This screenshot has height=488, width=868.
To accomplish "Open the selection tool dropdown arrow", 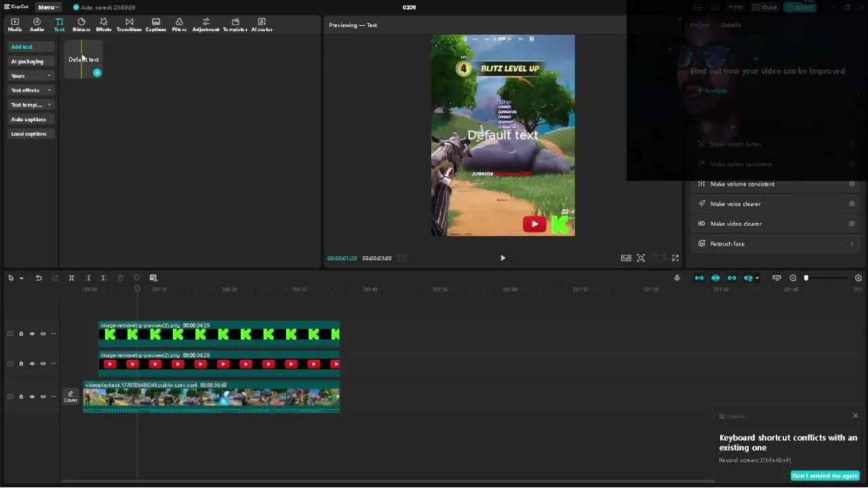I will pos(21,278).
